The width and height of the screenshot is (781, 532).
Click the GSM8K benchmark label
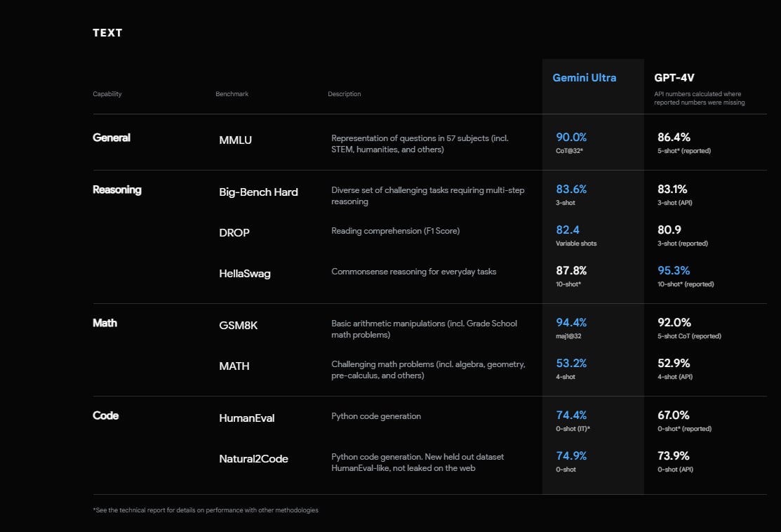click(238, 326)
